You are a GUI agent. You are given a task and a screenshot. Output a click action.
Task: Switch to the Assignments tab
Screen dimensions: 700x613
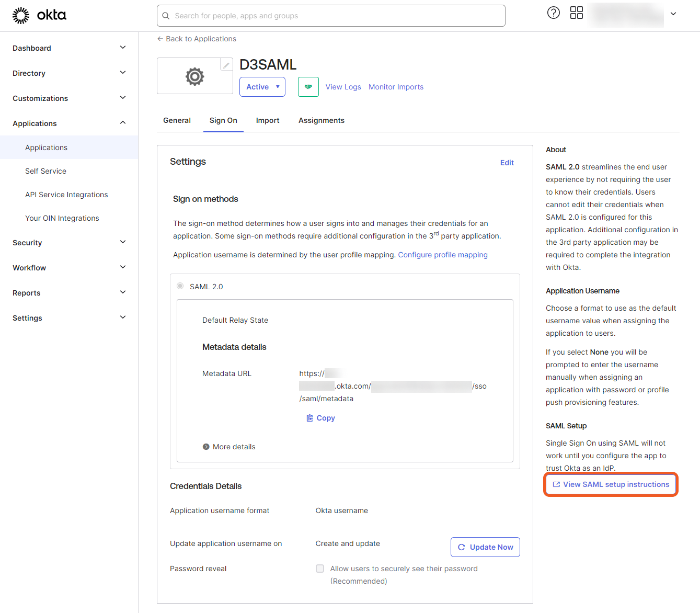[321, 120]
